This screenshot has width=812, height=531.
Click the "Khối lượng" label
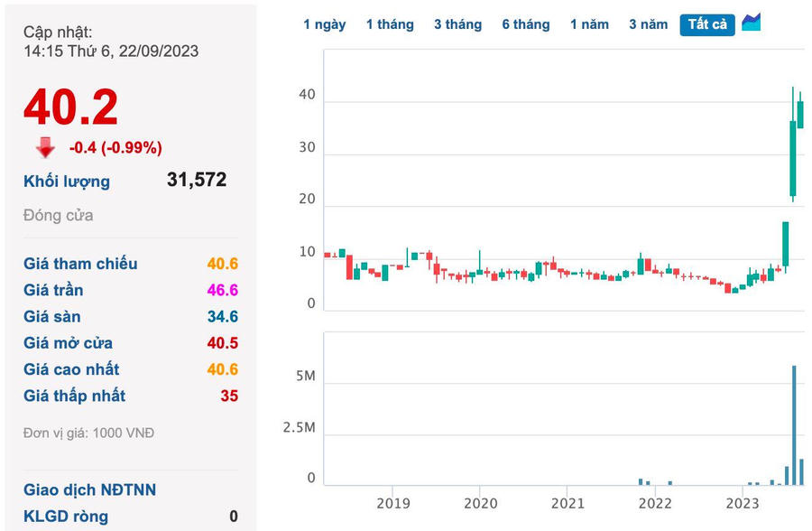(x=67, y=182)
